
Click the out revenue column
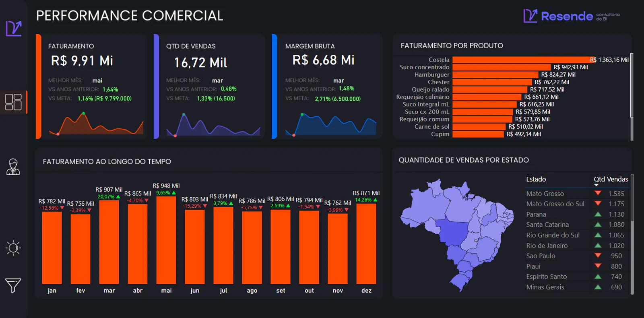point(309,247)
